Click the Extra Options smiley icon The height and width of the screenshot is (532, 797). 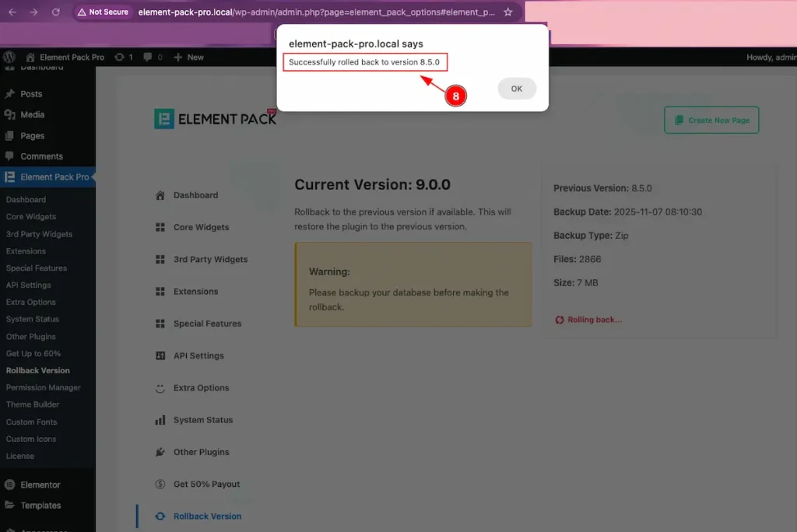pos(160,387)
